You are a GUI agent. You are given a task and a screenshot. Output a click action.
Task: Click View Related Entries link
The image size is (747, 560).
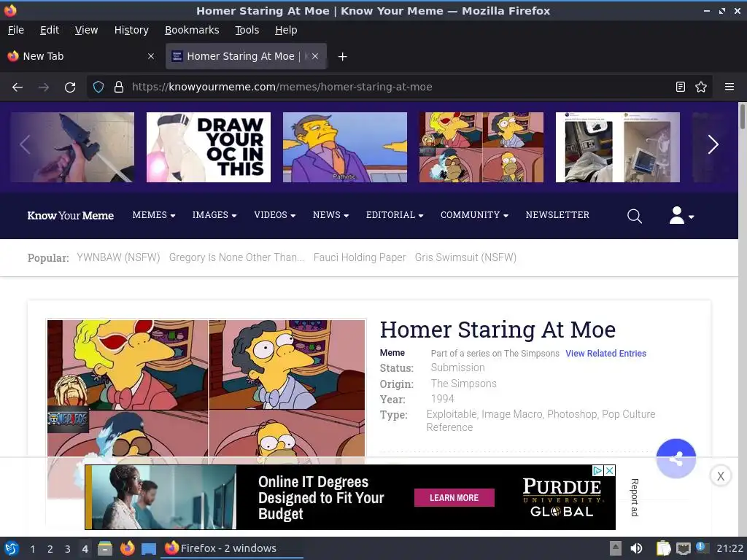[x=605, y=354]
